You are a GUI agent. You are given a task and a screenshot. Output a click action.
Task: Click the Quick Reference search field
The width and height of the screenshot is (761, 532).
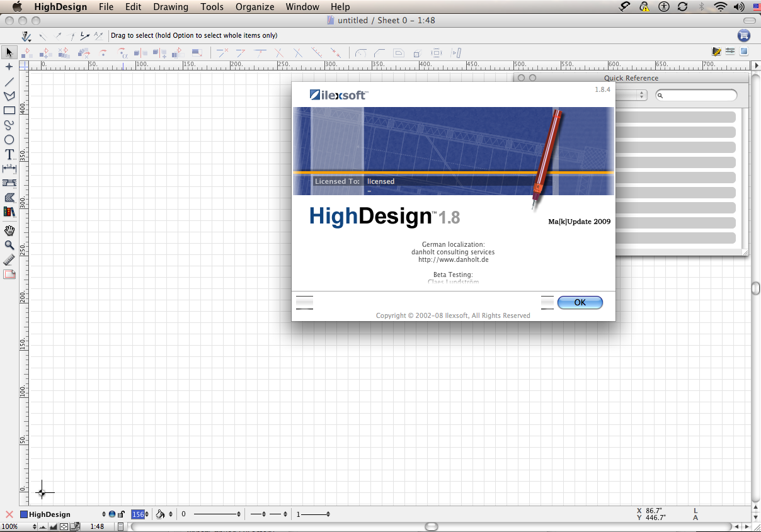pyautogui.click(x=696, y=95)
